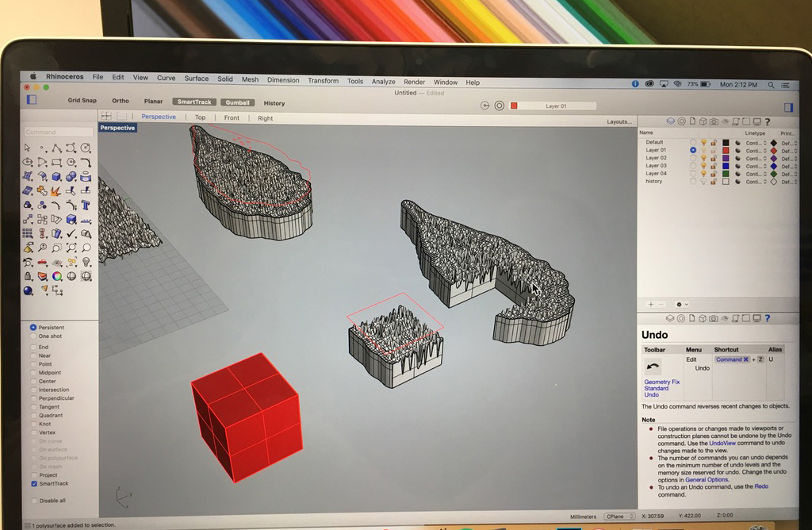Open Spotlight search in the menu bar
812x530 pixels.
point(771,84)
